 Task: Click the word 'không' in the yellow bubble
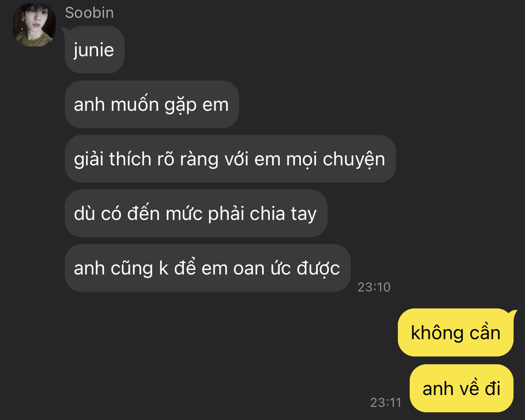437,333
